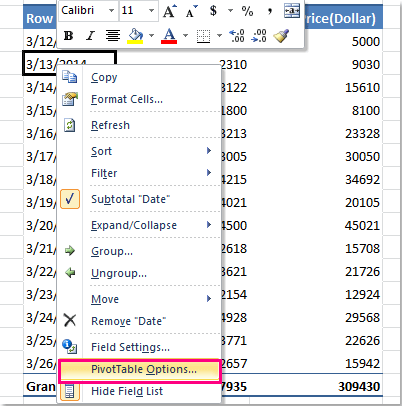
Task: Choose Hide Field List entry
Action: (x=139, y=391)
